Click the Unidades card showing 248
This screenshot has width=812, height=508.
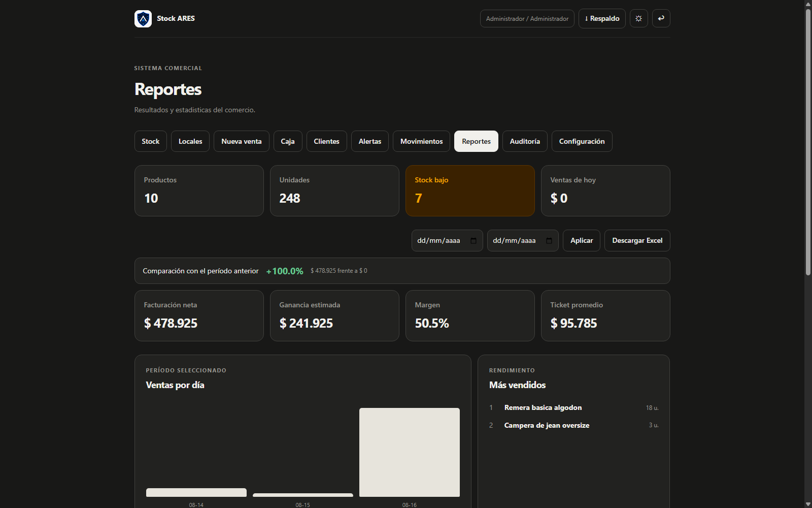coord(334,191)
